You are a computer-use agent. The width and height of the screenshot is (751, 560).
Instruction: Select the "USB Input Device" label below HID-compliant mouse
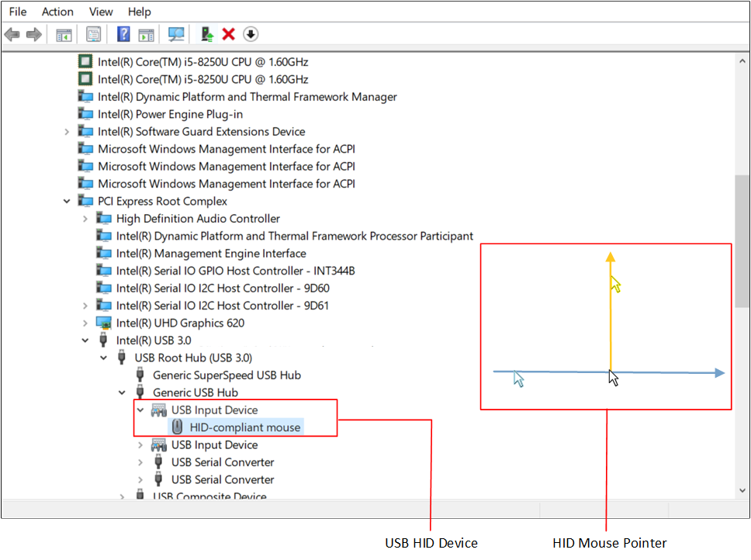coord(215,444)
